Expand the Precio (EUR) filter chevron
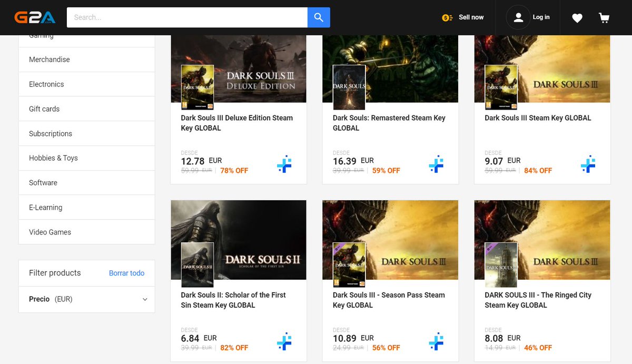This screenshot has height=364, width=632. point(145,299)
